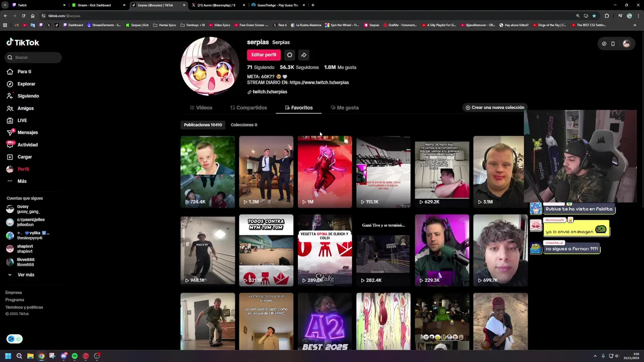The image size is (644, 362).
Task: Expand Ver más in followed accounts
Action: pyautogui.click(x=21, y=275)
